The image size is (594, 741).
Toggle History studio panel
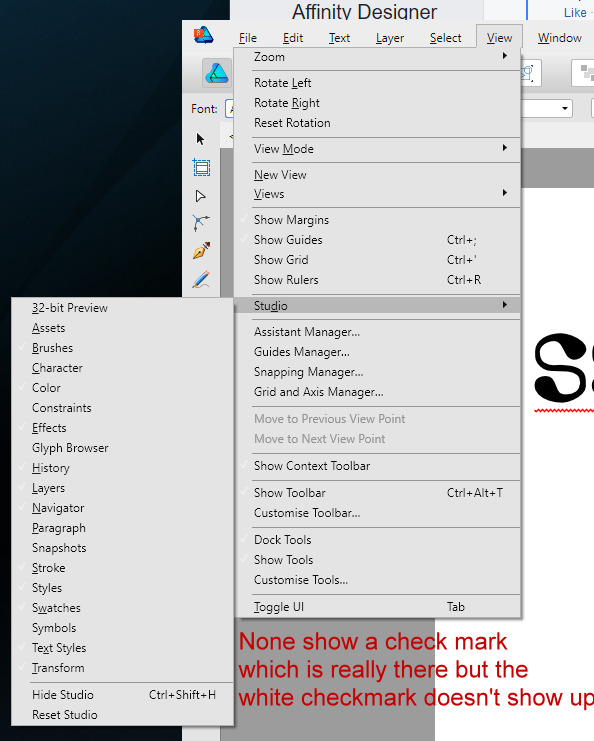click(x=122, y=468)
